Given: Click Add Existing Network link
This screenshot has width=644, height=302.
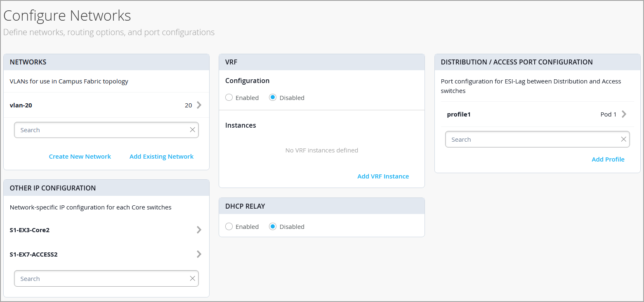Looking at the screenshot, I should click(161, 157).
